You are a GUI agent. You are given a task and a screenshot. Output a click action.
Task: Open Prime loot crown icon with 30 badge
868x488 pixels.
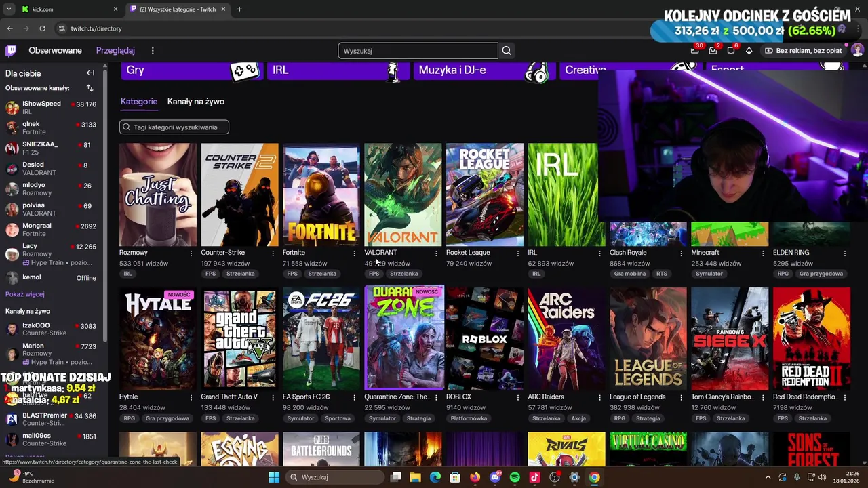(695, 50)
